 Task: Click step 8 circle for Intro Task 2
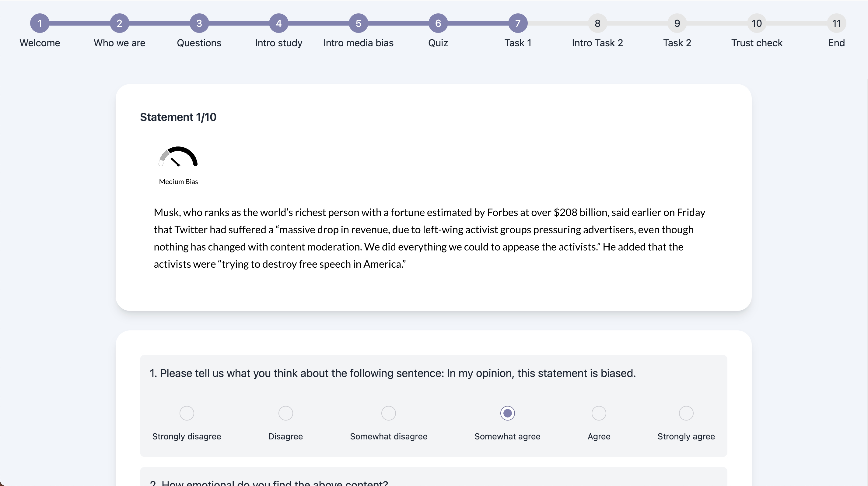[597, 23]
